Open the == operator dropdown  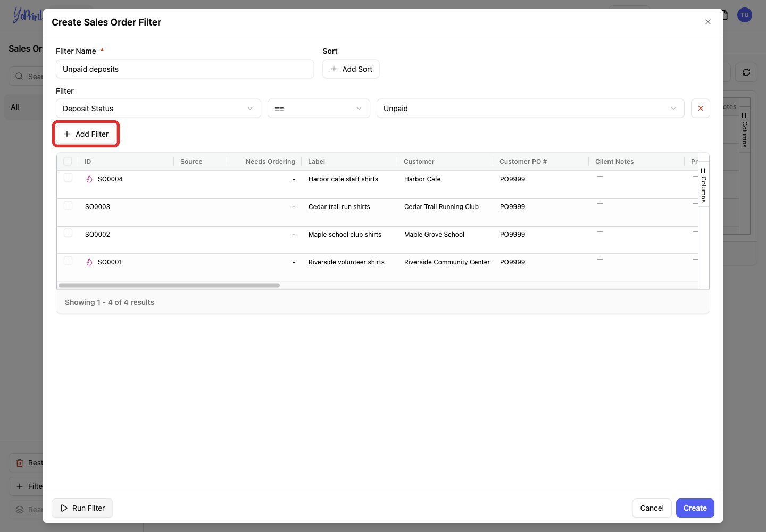(319, 109)
